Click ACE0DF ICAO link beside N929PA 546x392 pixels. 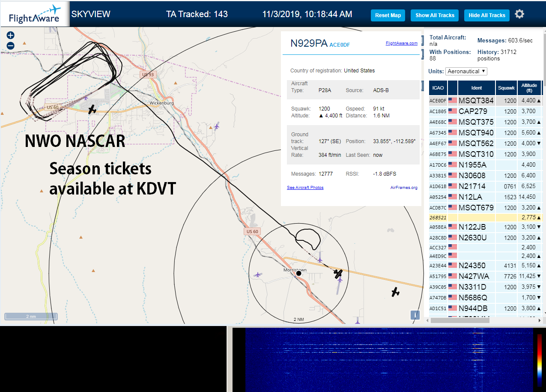pyautogui.click(x=340, y=45)
